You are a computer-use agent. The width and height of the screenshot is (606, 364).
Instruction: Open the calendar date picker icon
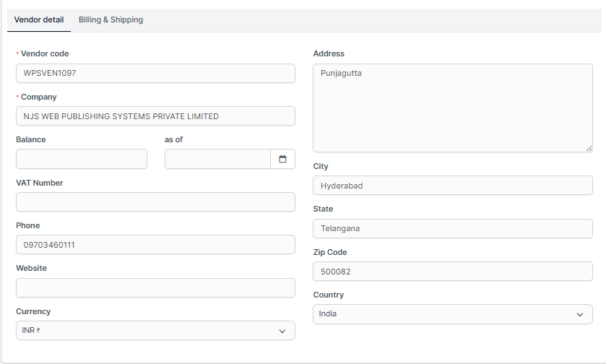point(282,159)
